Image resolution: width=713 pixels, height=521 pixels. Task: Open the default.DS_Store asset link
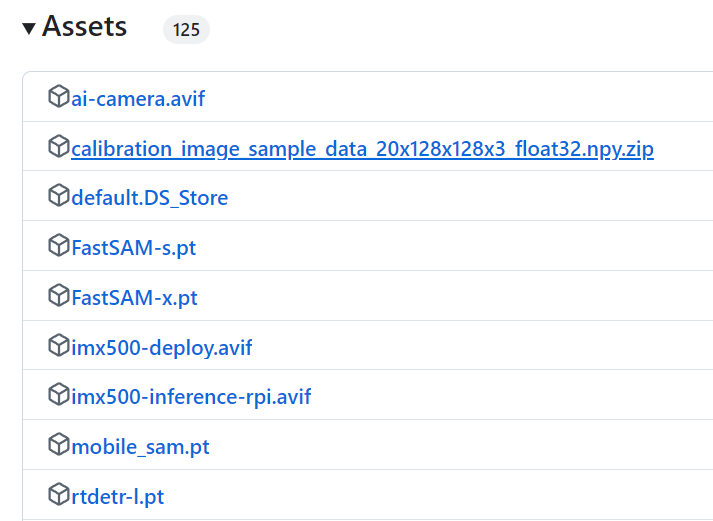point(150,198)
